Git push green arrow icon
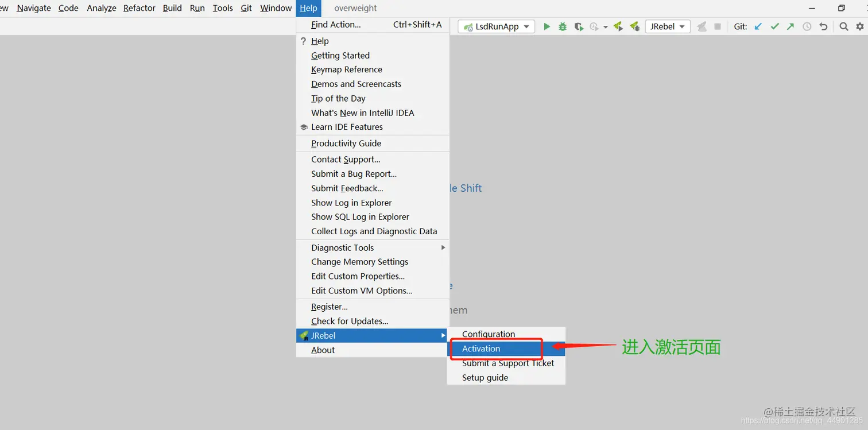868x430 pixels. coord(790,26)
